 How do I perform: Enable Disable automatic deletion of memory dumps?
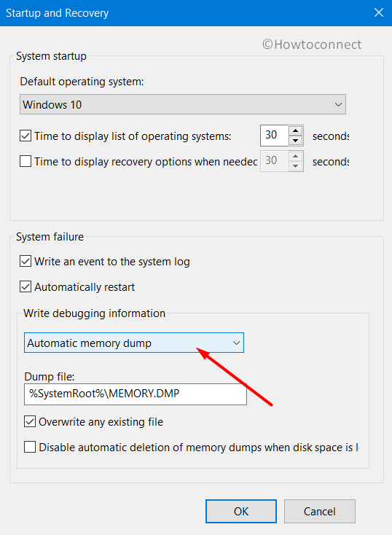(x=30, y=447)
